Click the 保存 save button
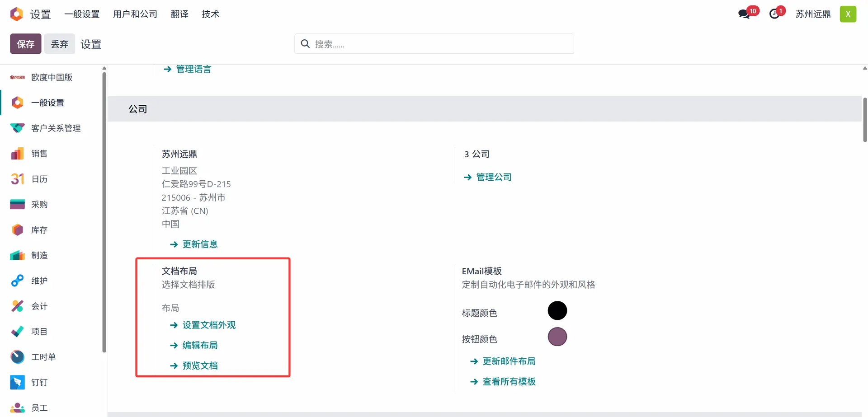This screenshot has width=868, height=417. [26, 44]
